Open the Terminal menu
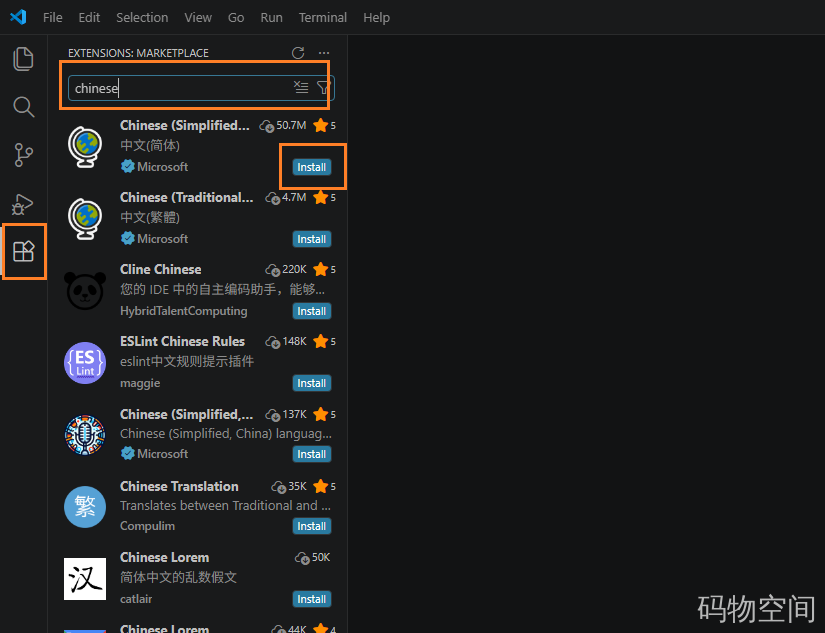The height and width of the screenshot is (633, 825). pyautogui.click(x=323, y=17)
